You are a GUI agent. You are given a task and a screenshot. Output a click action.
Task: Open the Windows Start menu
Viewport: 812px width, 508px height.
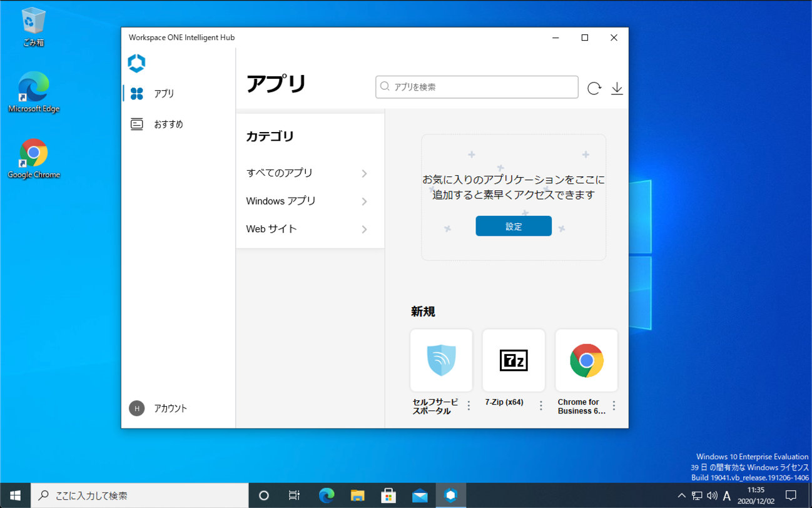click(x=15, y=495)
